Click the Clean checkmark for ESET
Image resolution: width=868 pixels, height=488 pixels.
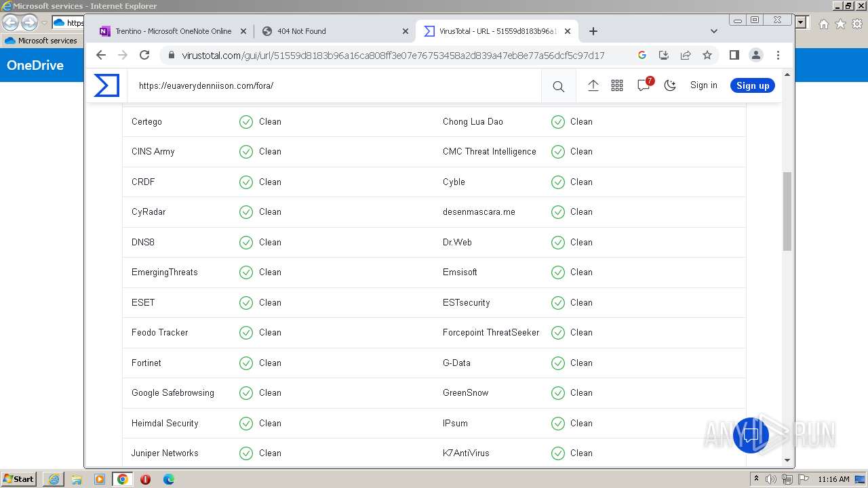pyautogui.click(x=246, y=303)
